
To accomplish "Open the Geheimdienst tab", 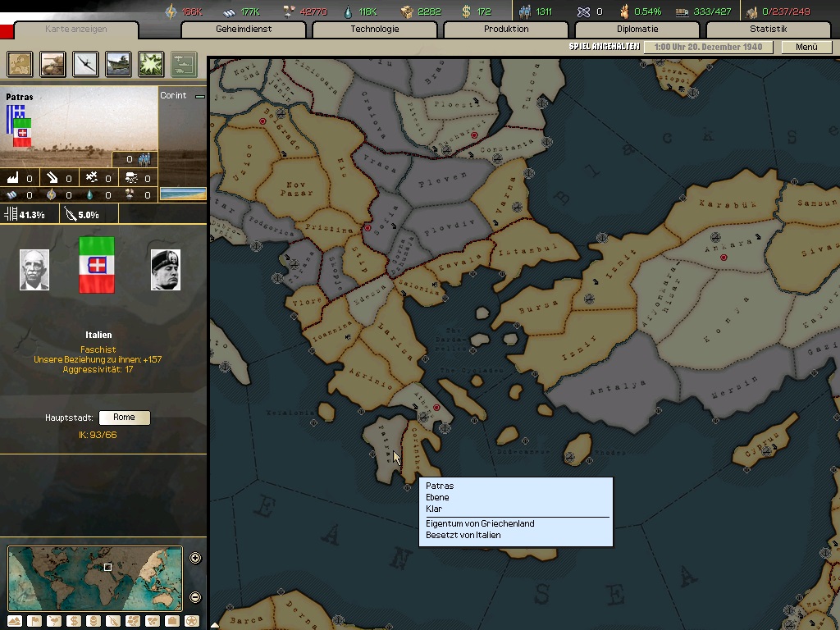I will pyautogui.click(x=244, y=30).
